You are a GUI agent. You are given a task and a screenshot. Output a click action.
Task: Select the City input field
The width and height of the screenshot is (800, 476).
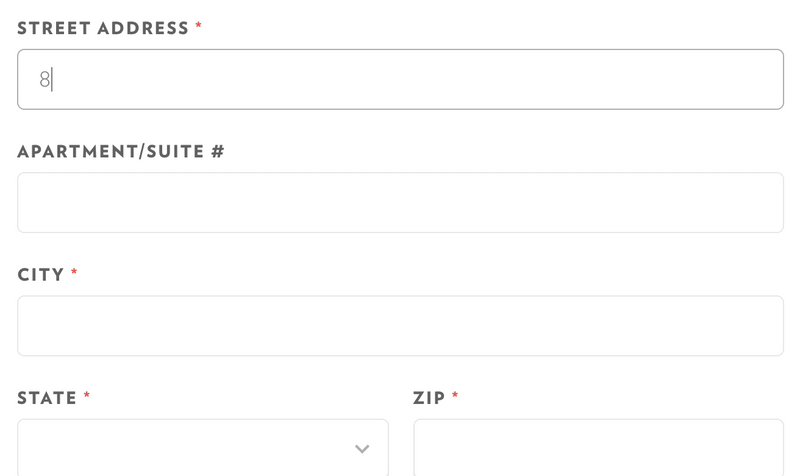click(x=400, y=326)
